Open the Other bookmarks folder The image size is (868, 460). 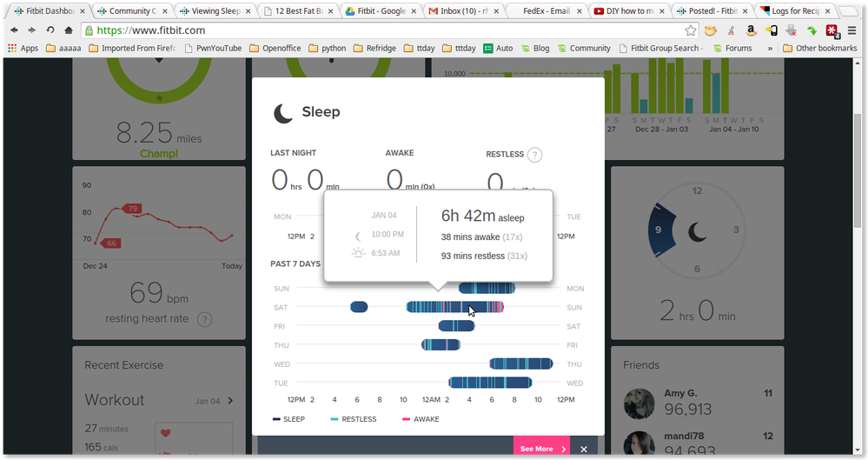[x=820, y=48]
